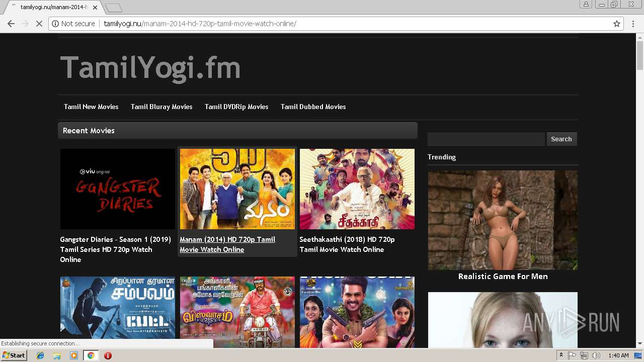Image resolution: width=644 pixels, height=362 pixels.
Task: Open the Manam (2014) HD 720p title link
Action: (x=227, y=244)
